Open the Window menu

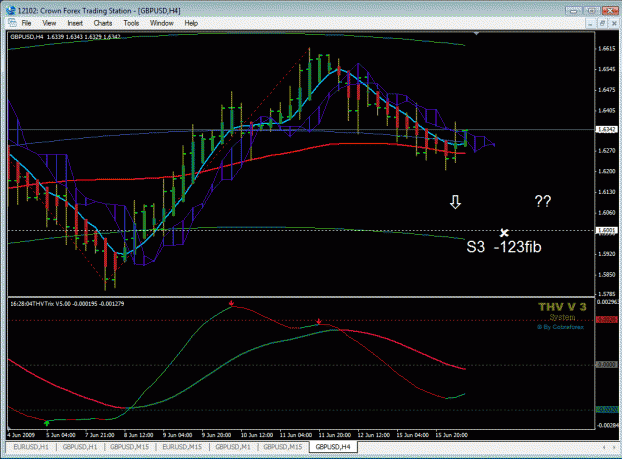point(161,23)
